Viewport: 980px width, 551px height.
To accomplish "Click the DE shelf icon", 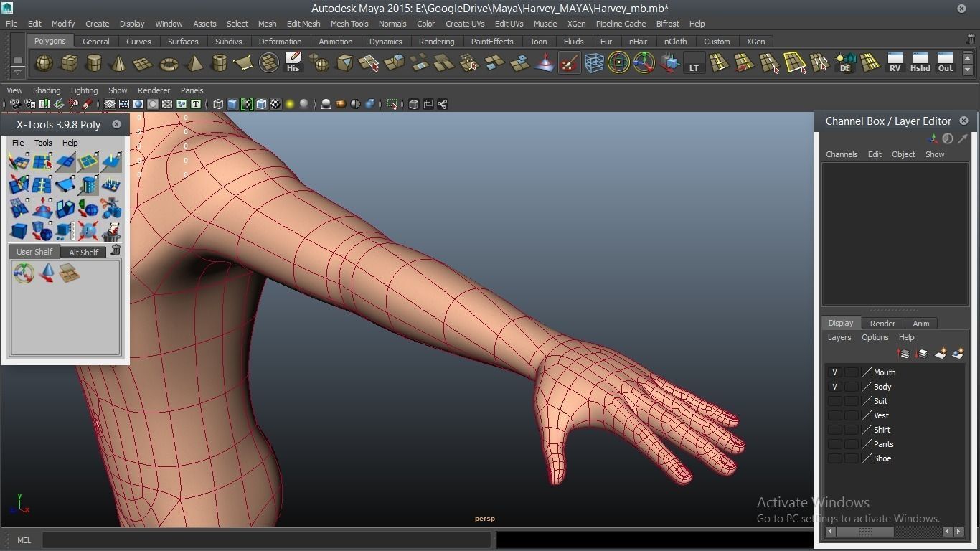I will tap(845, 63).
